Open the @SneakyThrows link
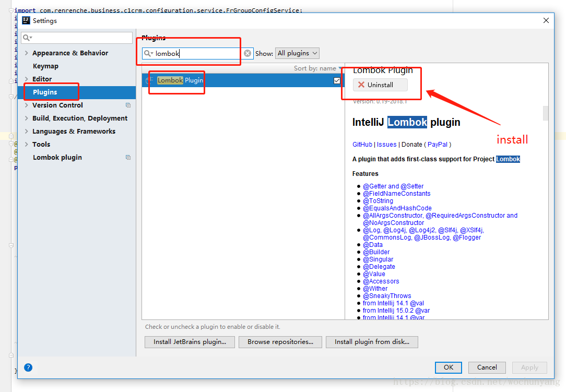This screenshot has width=566, height=392. click(387, 295)
